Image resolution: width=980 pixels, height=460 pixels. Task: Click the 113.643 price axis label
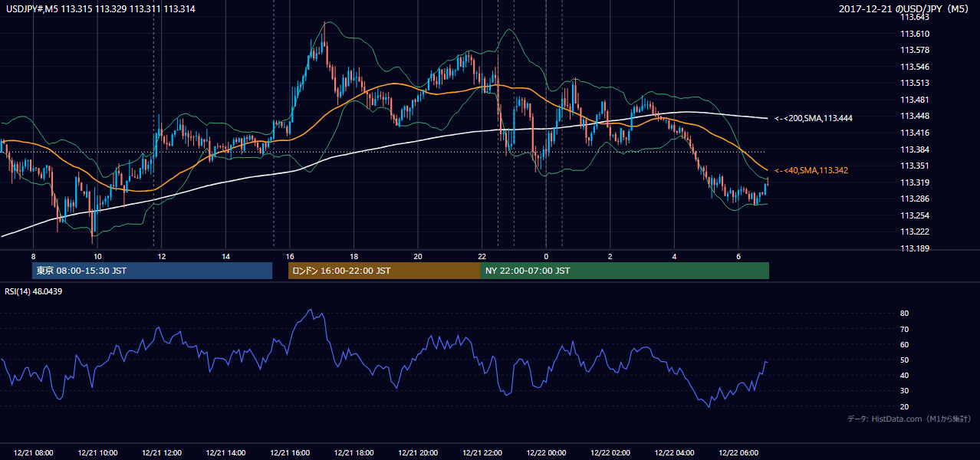[x=916, y=17]
